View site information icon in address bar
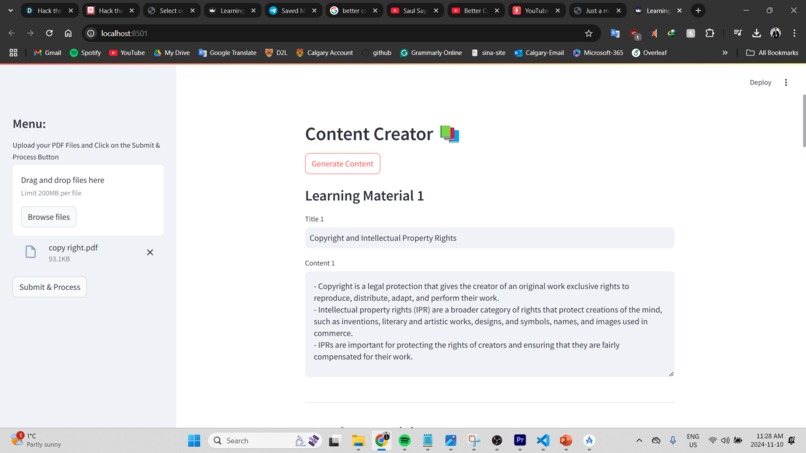 [x=91, y=33]
